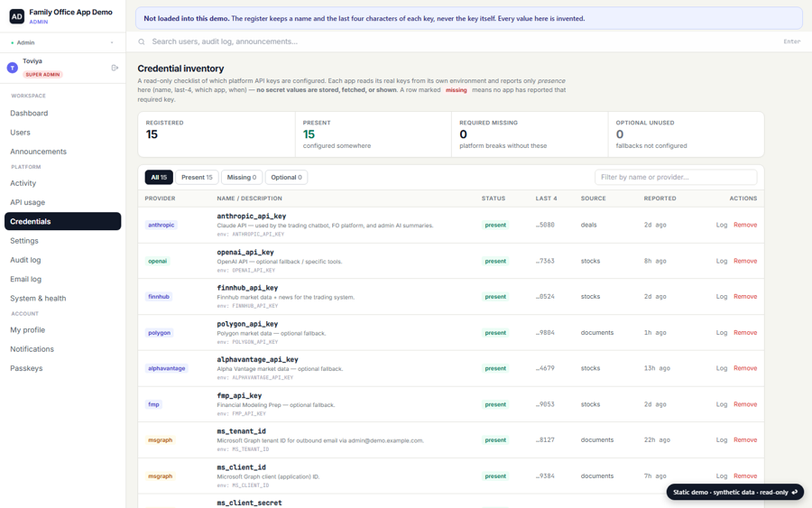
Task: Open Log for ms_tenant_id
Action: (x=722, y=440)
